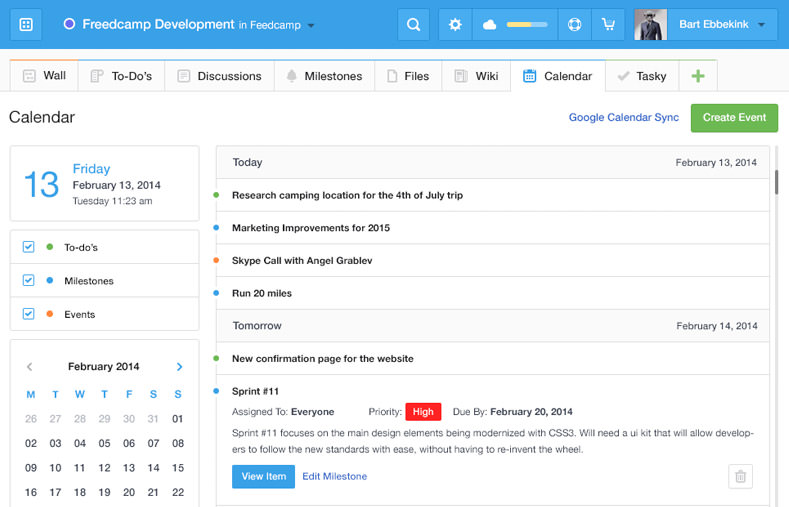
Task: Toggle the Milestones filter checkbox
Action: (29, 281)
